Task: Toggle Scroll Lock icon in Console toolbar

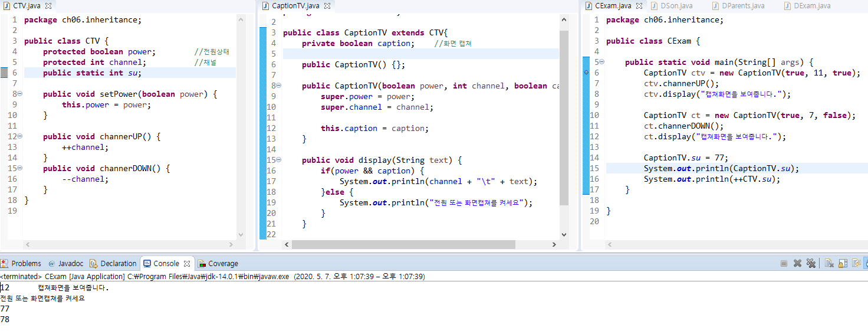Action: (x=843, y=263)
